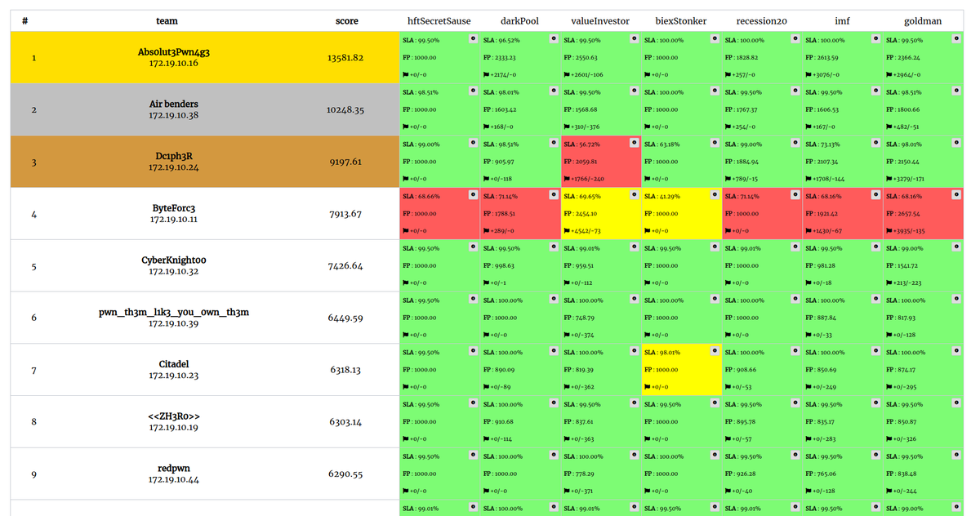Open info button in Abs0lut3Pwn4g3's darkPool cell
The image size is (980, 516).
pos(554,39)
